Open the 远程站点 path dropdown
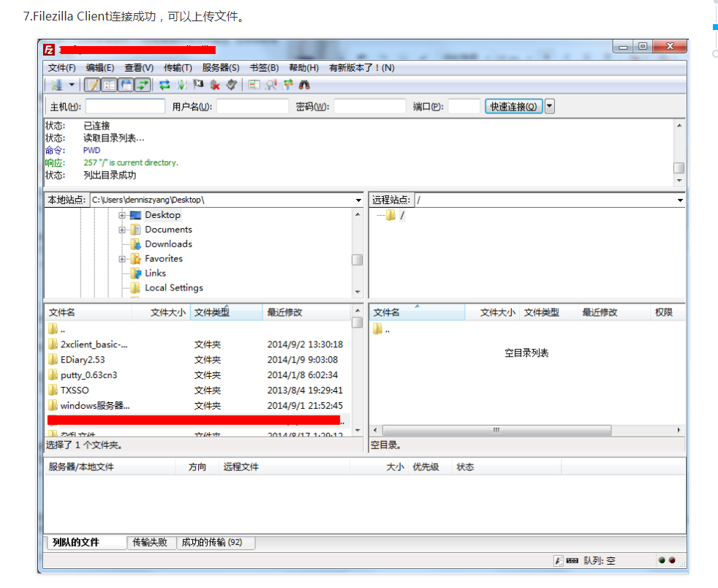The width and height of the screenshot is (718, 588). click(x=680, y=200)
